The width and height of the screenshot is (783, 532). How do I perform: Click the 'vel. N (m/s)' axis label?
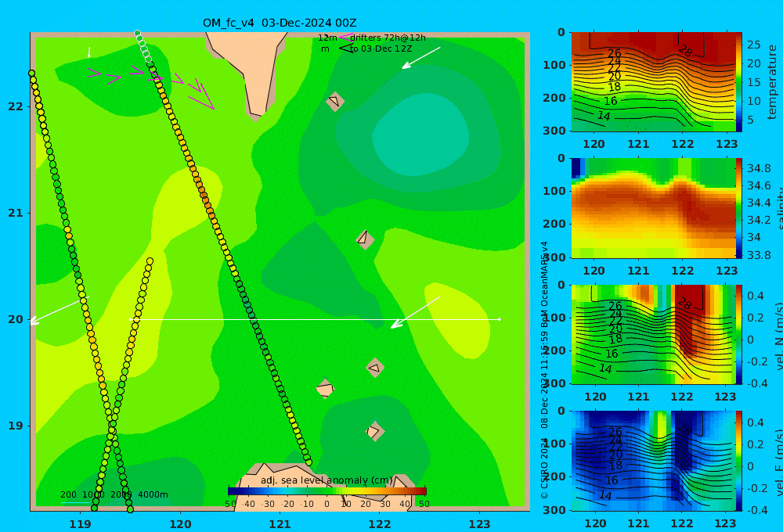(779, 336)
